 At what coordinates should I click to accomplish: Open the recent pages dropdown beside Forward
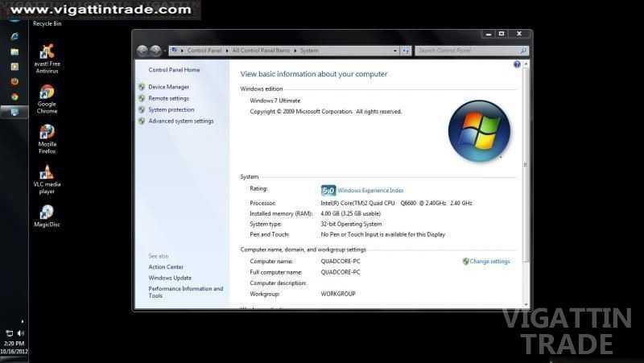pos(165,51)
